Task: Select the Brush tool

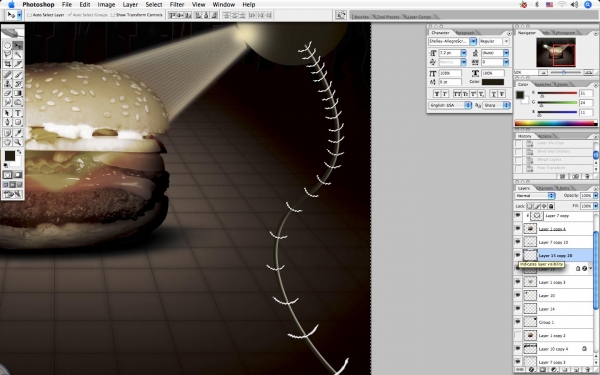Action: click(x=18, y=75)
